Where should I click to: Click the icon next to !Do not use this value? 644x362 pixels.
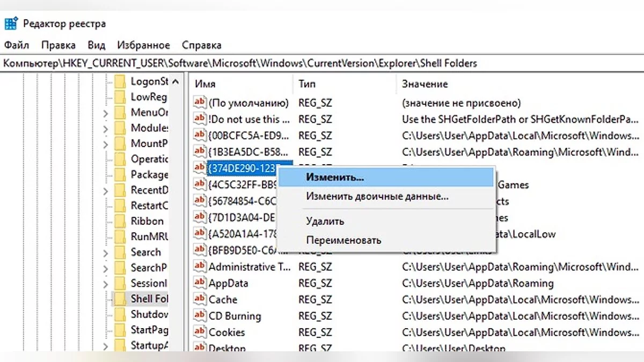click(x=200, y=119)
